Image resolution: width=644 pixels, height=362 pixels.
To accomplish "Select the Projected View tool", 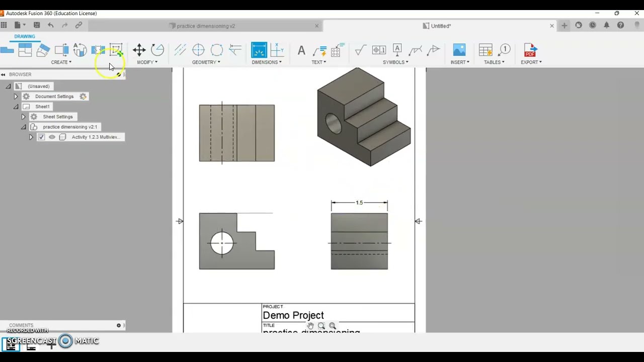I will [25, 50].
